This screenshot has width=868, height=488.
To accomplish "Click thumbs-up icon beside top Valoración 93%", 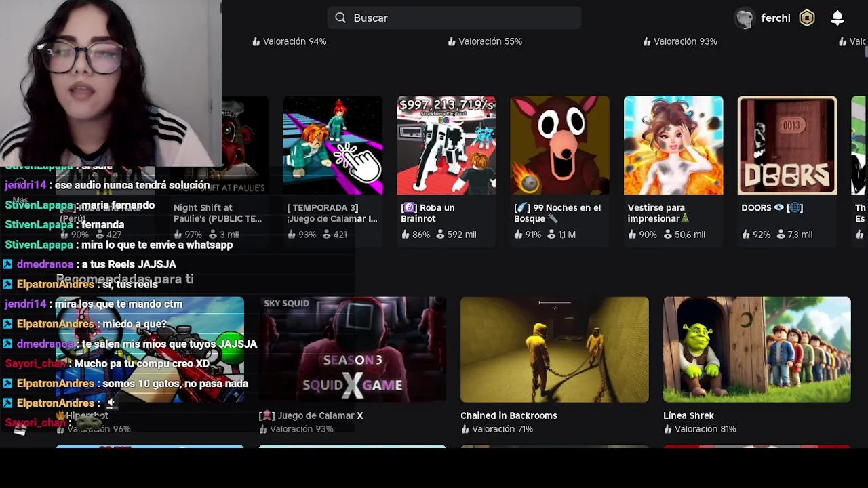I will 647,41.
